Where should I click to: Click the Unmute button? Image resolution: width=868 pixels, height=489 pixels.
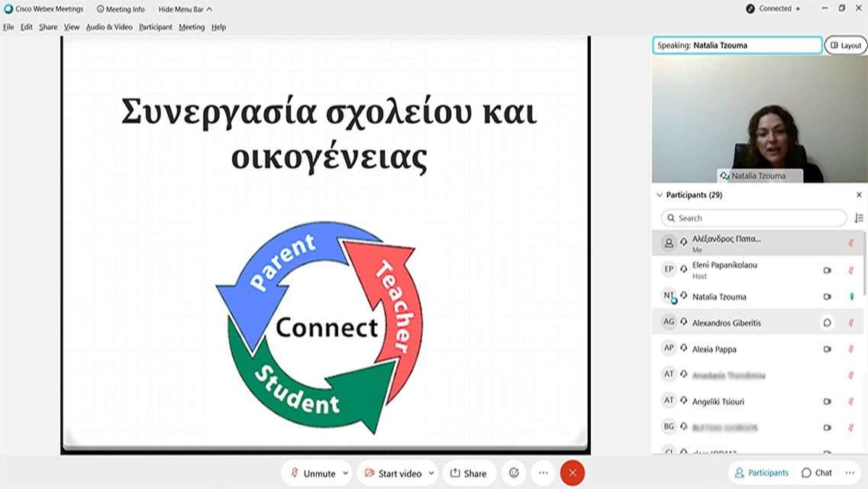click(312, 473)
